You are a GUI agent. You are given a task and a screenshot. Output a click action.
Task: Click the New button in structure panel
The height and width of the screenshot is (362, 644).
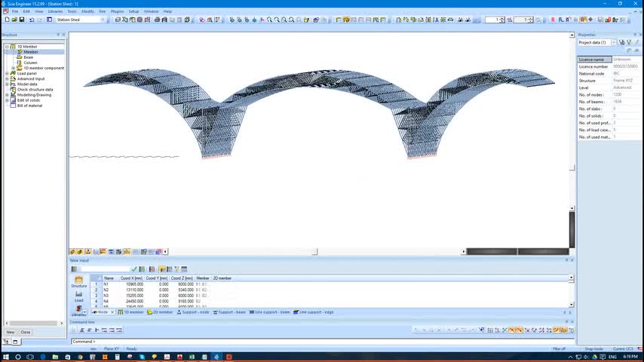(11, 332)
